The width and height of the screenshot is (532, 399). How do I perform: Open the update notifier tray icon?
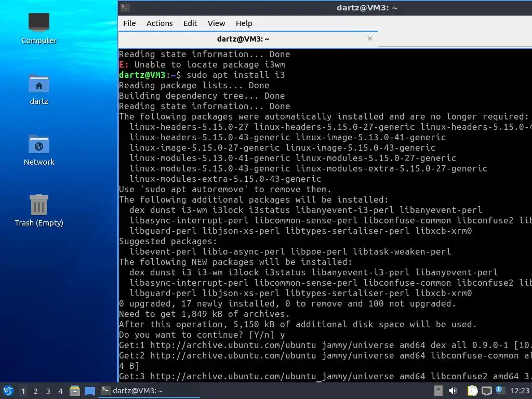(500, 390)
